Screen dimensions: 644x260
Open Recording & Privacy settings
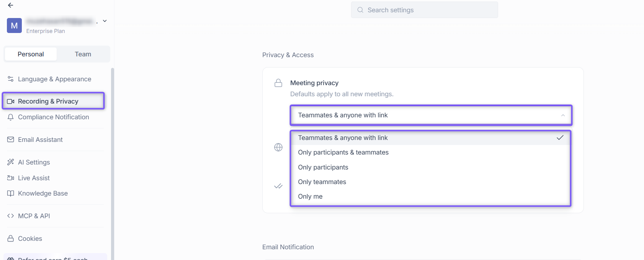tap(53, 101)
